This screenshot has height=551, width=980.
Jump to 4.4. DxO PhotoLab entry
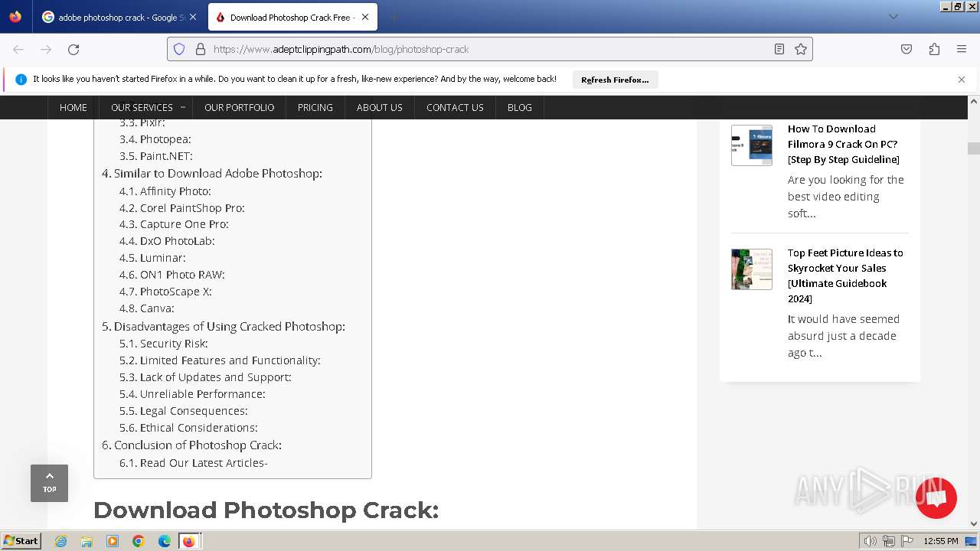click(167, 241)
